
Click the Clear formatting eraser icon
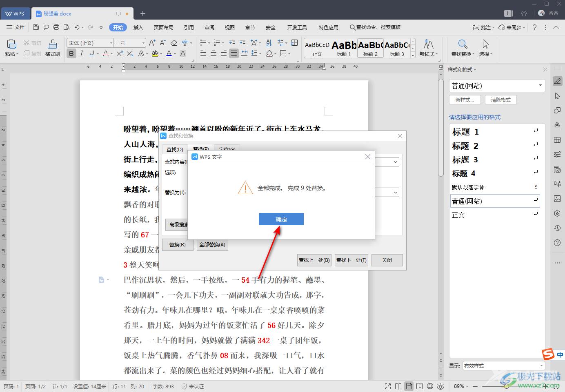coord(174,42)
